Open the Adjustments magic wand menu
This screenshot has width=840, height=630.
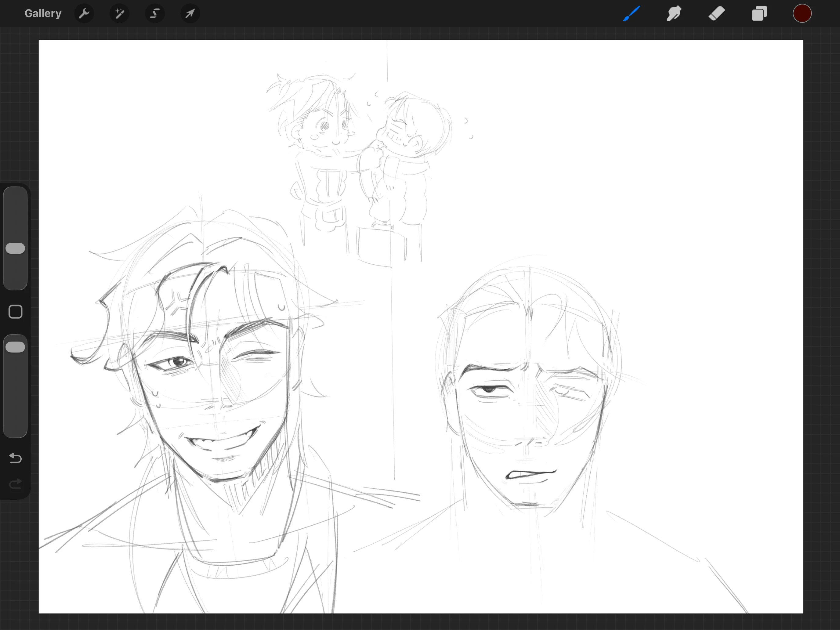[x=119, y=14]
